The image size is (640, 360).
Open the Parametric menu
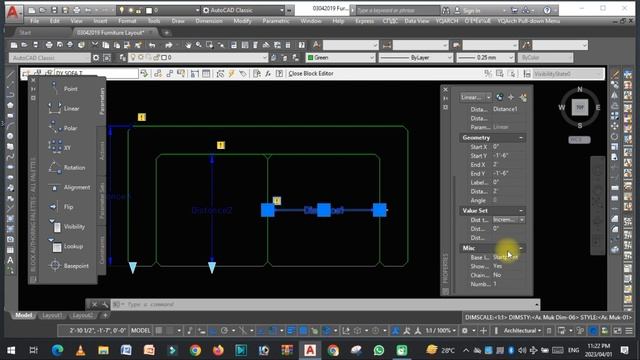(276, 21)
